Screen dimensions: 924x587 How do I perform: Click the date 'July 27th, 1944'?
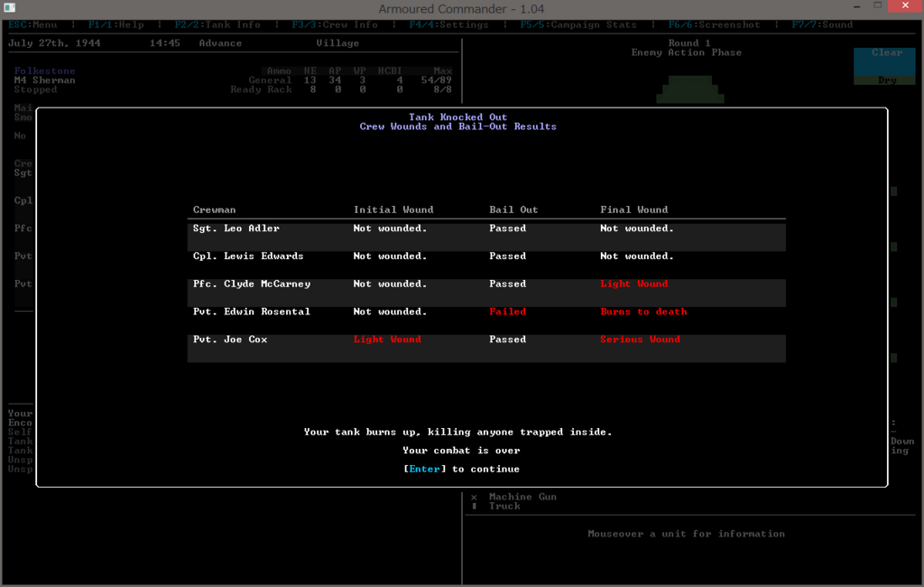[54, 43]
